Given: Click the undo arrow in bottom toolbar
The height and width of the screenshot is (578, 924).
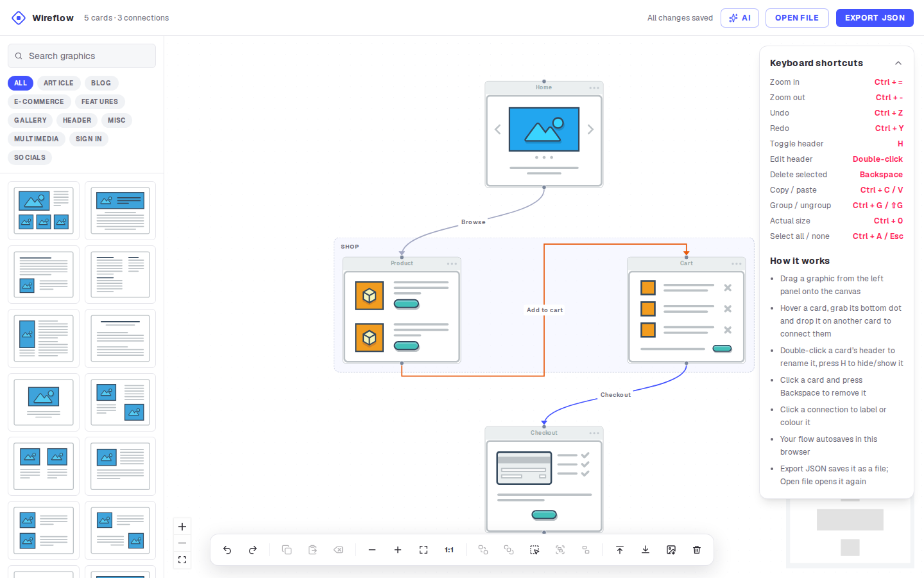Looking at the screenshot, I should coord(227,550).
